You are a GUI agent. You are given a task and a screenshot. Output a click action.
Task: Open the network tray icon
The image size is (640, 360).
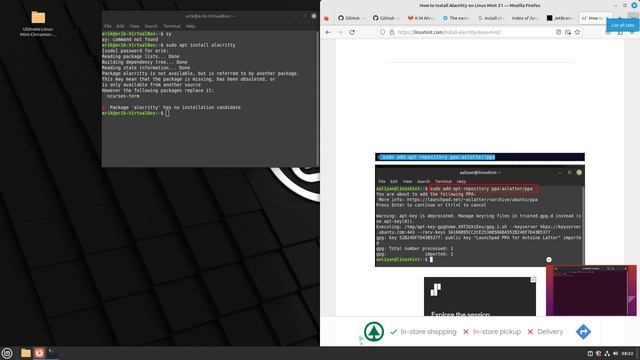pyautogui.click(x=607, y=353)
